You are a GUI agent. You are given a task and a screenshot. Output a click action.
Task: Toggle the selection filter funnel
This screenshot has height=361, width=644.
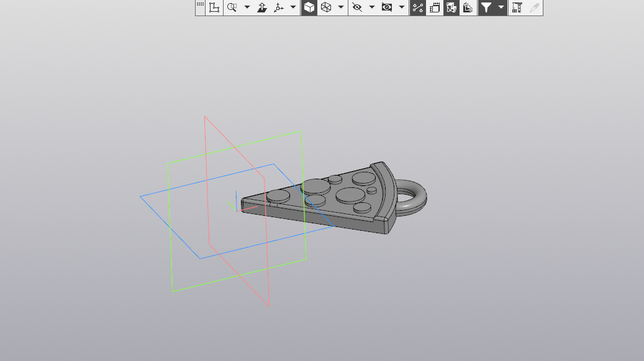click(x=486, y=7)
